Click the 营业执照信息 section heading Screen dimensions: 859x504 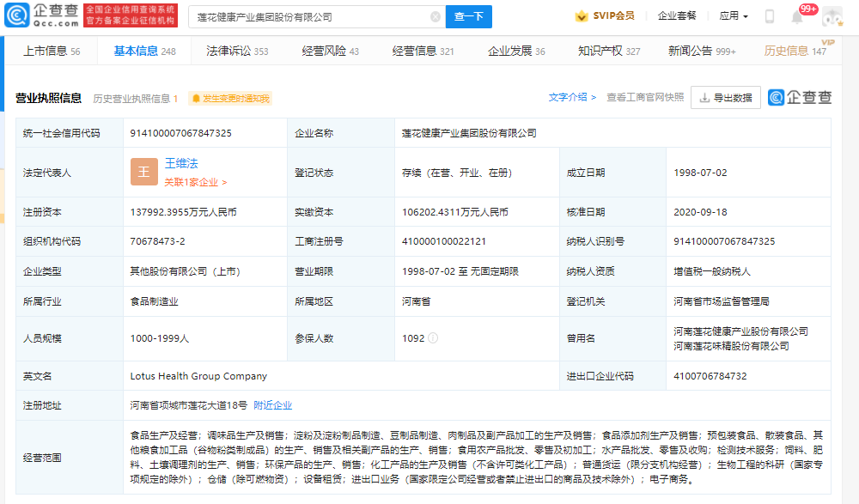pos(48,98)
